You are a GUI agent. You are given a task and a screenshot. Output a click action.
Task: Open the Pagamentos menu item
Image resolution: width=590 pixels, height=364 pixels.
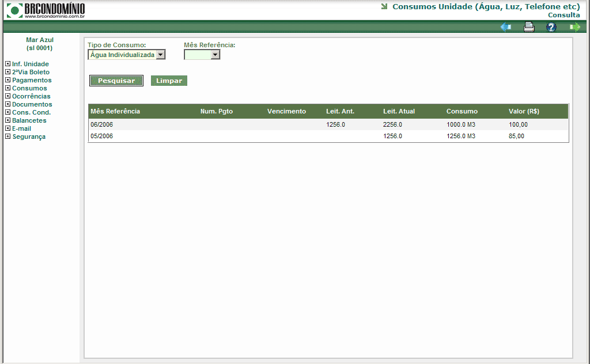[32, 80]
